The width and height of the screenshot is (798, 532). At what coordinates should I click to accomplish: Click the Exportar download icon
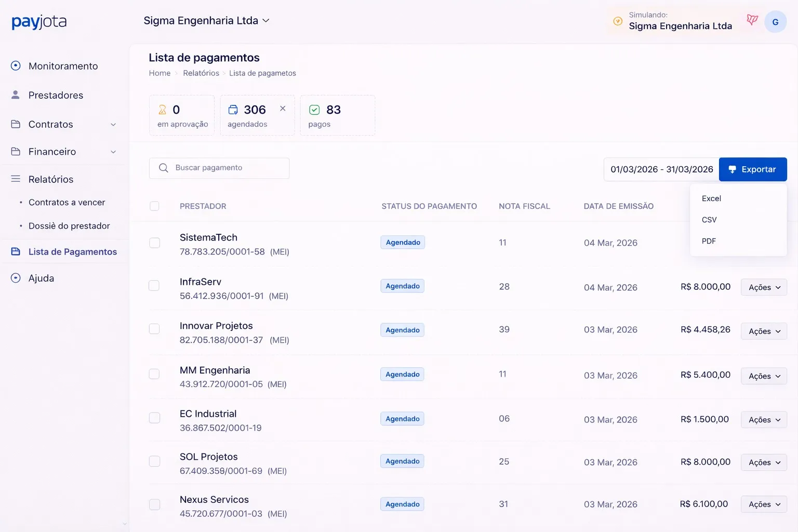732,169
